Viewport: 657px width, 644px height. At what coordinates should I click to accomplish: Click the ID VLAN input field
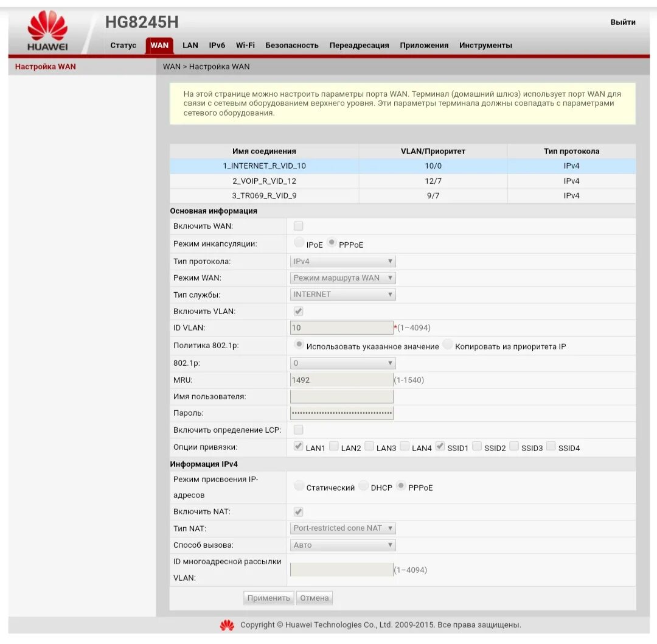341,327
